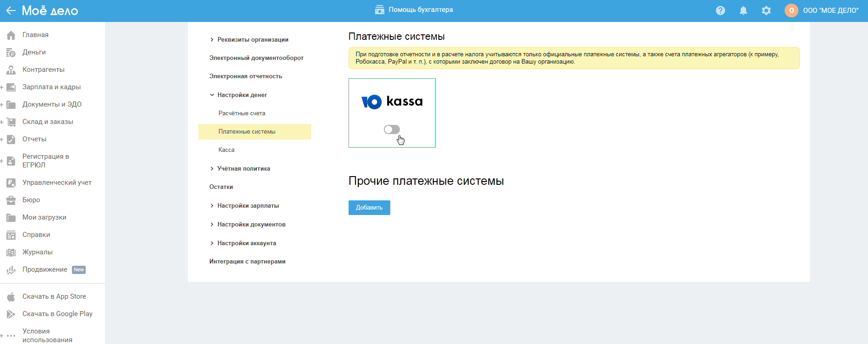Click the Зарплата и кадры sidebar icon
Screen dimensions: 868x344
[11, 87]
